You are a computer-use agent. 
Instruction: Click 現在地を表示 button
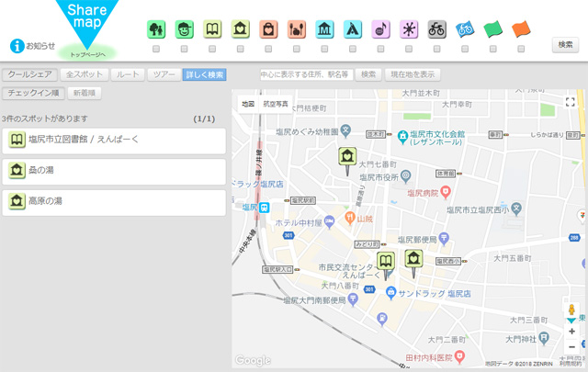click(413, 74)
